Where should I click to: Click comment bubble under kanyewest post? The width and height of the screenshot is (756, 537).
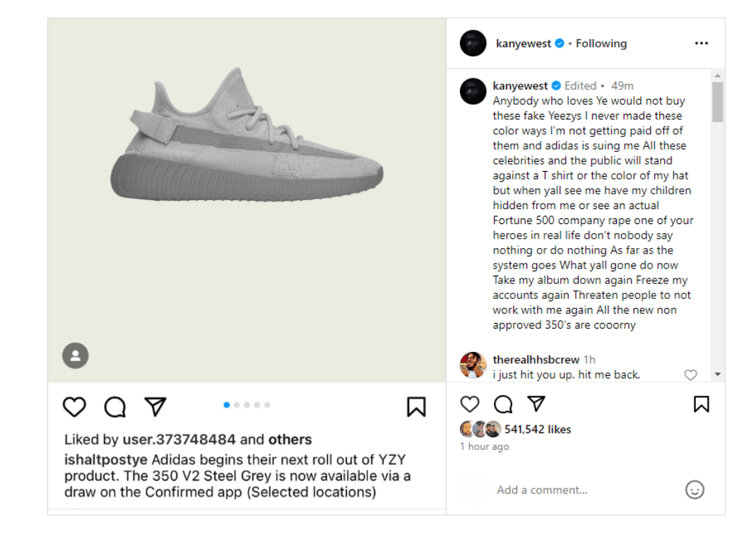tap(503, 404)
